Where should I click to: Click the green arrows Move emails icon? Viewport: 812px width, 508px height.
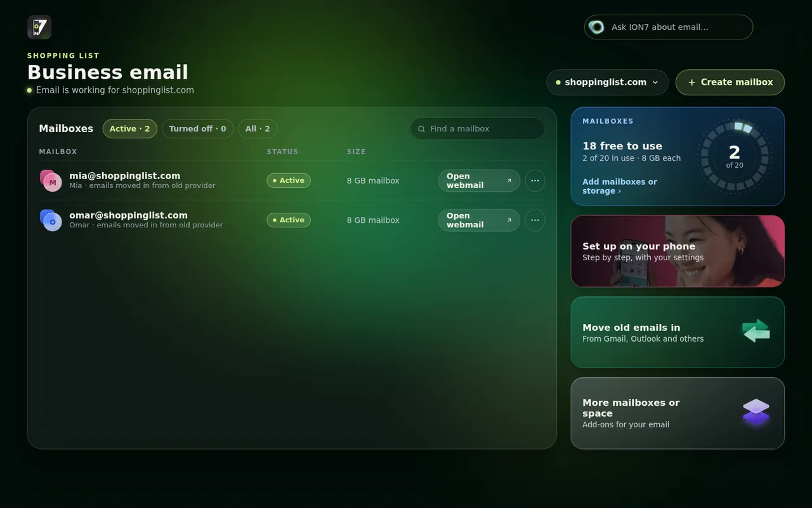point(756,331)
